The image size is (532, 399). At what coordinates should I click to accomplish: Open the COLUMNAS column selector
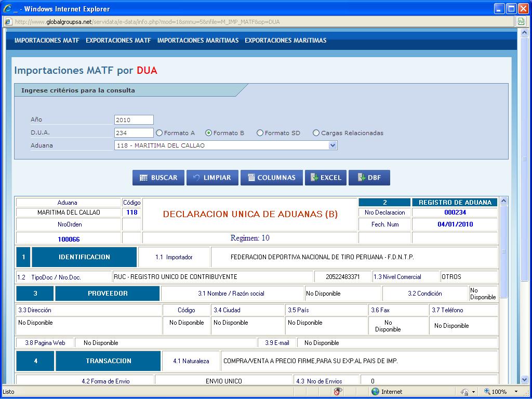(271, 178)
